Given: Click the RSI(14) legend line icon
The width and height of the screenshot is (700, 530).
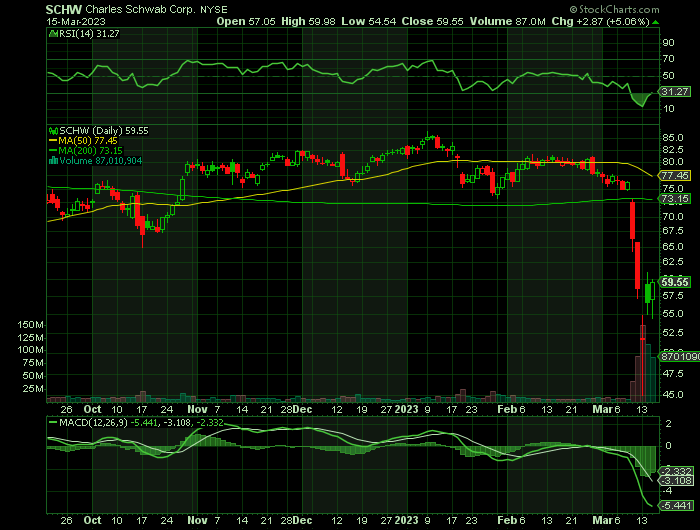Looking at the screenshot, I should (53, 33).
